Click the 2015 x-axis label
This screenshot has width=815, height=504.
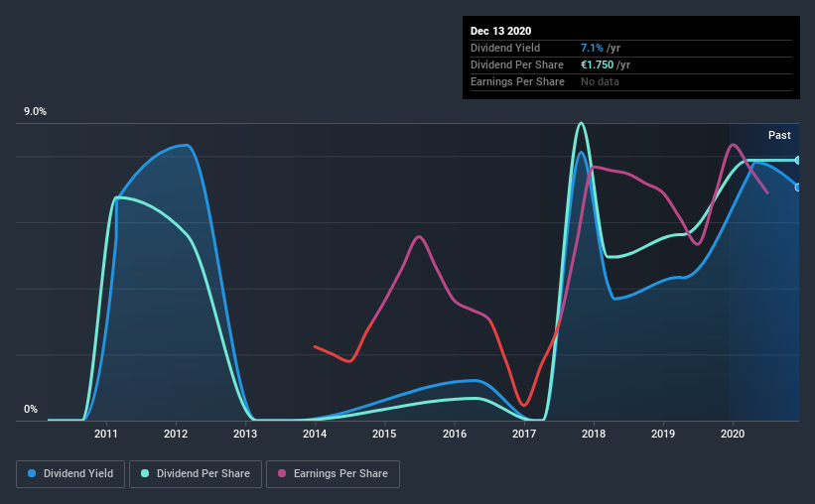click(x=384, y=434)
